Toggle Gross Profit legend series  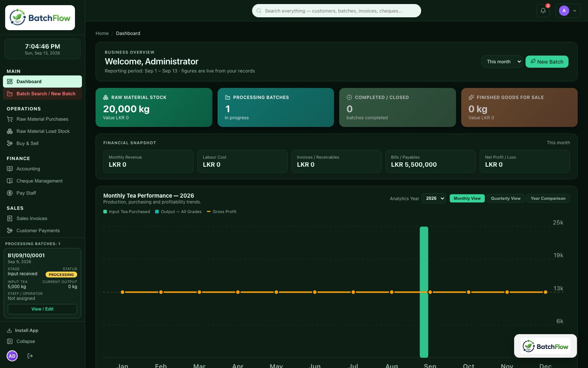tap(222, 212)
